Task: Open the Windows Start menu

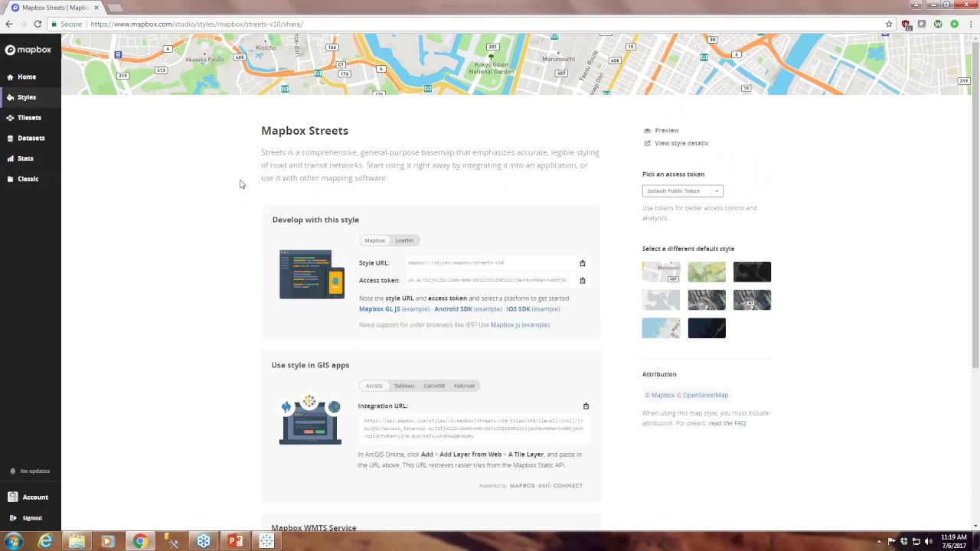Action: (13, 542)
